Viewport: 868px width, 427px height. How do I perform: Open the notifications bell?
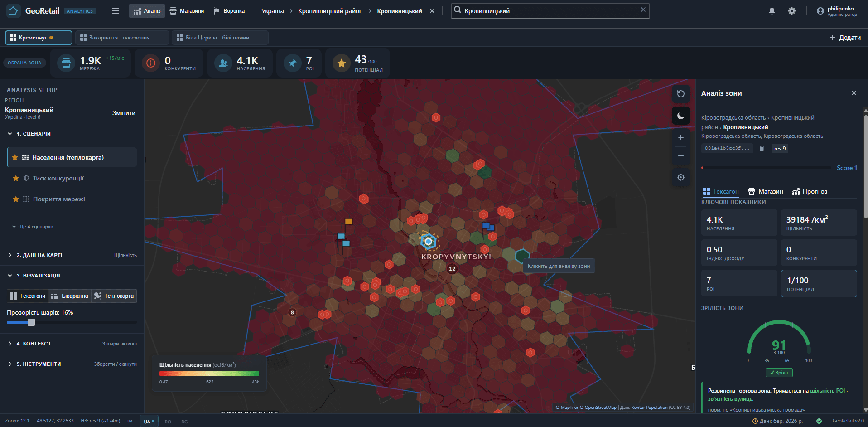pos(772,11)
